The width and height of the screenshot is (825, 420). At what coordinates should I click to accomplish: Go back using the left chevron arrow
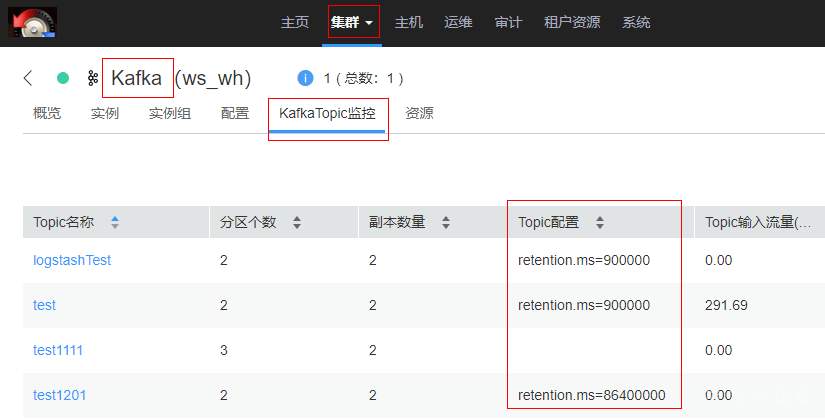pos(28,78)
